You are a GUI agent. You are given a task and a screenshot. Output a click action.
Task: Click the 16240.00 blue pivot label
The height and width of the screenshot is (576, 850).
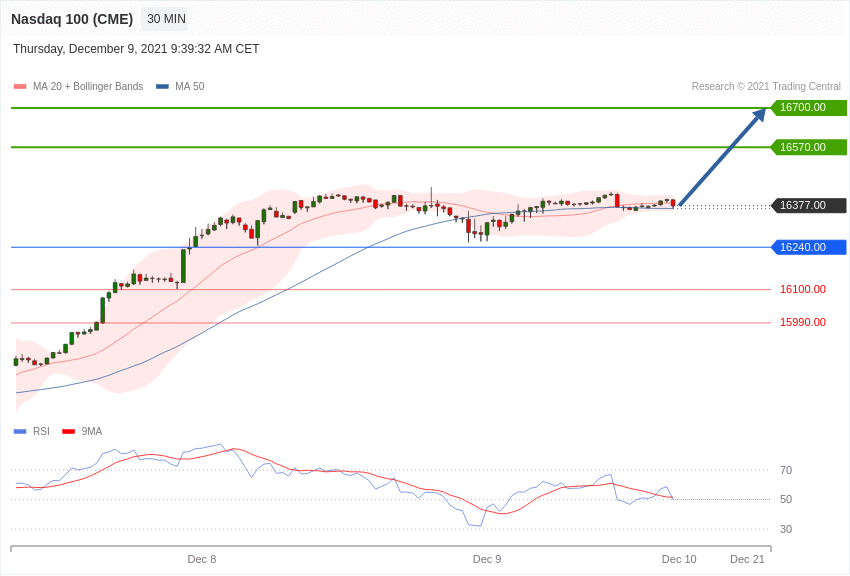click(809, 247)
